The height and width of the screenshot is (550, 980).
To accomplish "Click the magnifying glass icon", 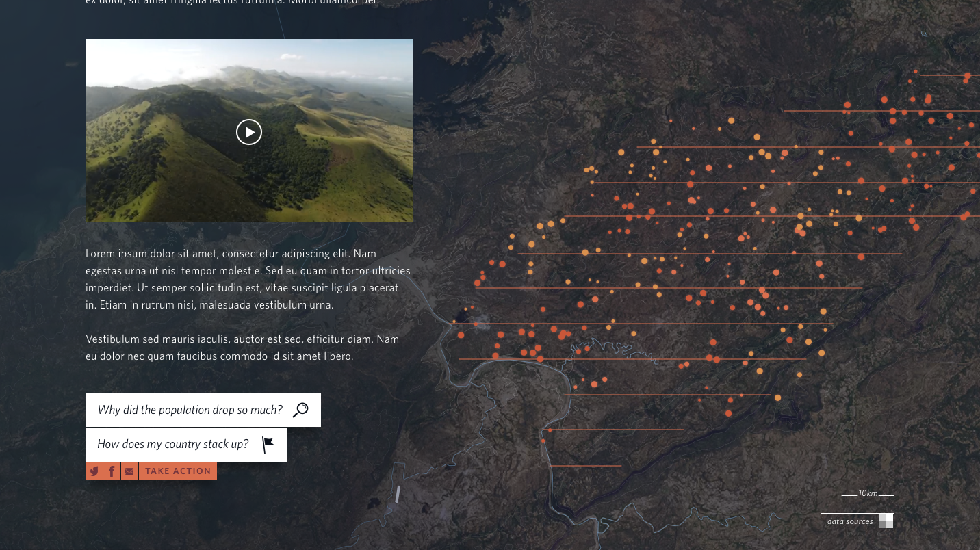I will coord(300,410).
